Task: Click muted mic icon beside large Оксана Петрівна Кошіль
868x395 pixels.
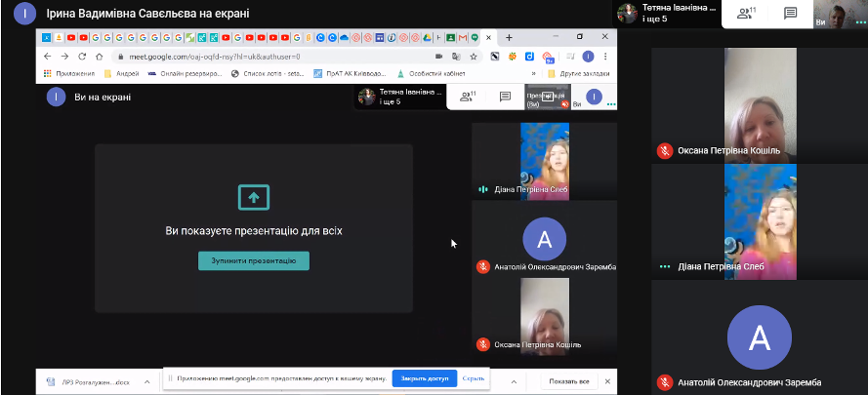Action: tap(665, 150)
